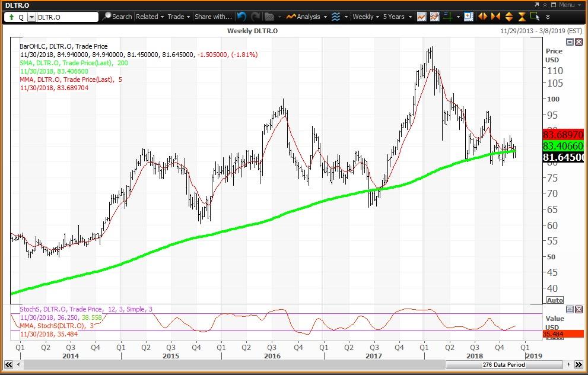Toggle Auto scaling on the price axis

coord(554,300)
